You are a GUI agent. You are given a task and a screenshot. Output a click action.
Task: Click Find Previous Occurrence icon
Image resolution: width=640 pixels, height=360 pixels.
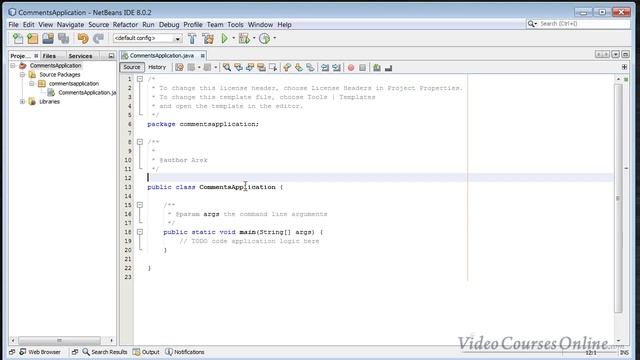pyautogui.click(x=238, y=67)
